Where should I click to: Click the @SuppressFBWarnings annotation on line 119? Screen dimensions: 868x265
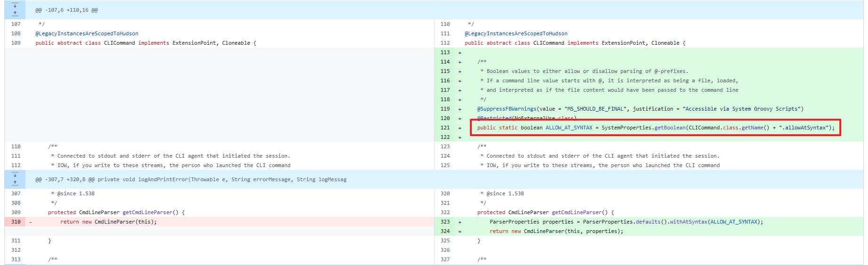(507, 109)
